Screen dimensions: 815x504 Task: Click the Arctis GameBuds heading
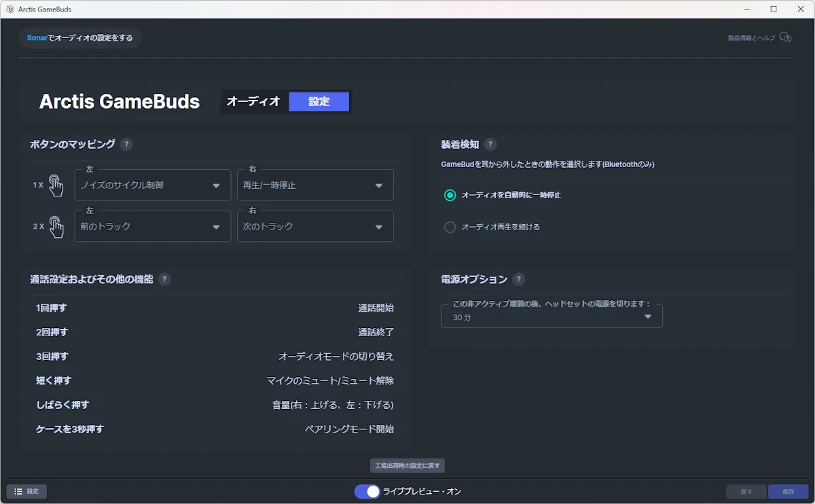pyautogui.click(x=120, y=102)
